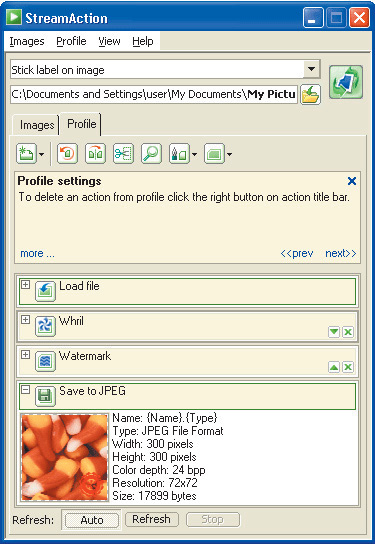This screenshot has height=545, width=375.
Task: Select the crop scissors tool icon
Action: click(x=123, y=153)
